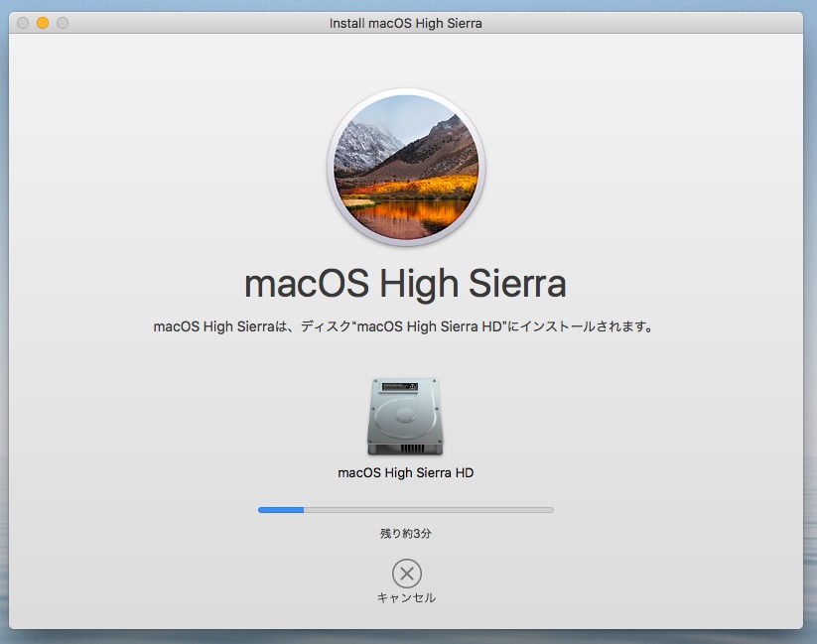Click the installation progress bar
This screenshot has width=817, height=644.
406,510
